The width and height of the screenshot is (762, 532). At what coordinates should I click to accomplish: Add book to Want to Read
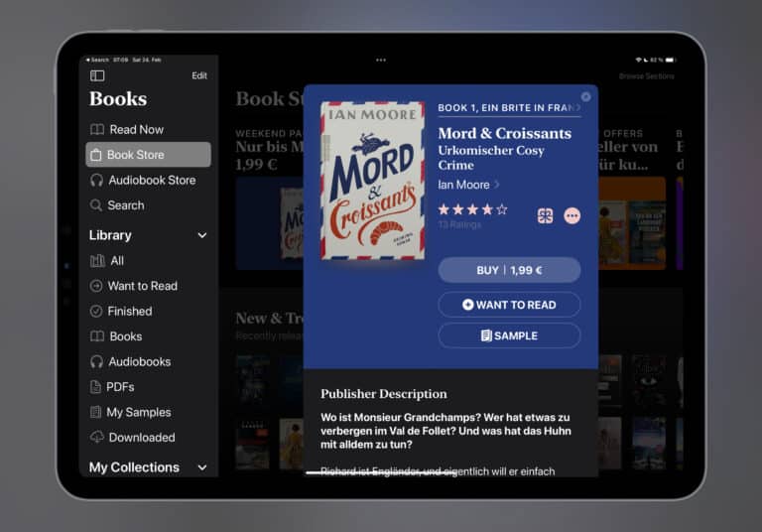coord(509,305)
